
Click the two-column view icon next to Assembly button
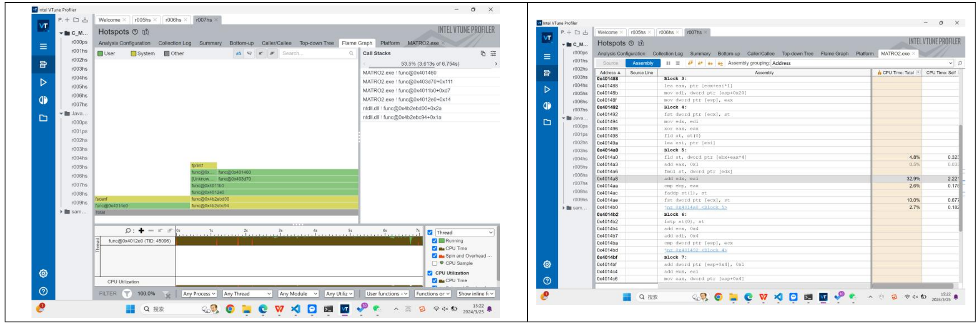tap(668, 63)
